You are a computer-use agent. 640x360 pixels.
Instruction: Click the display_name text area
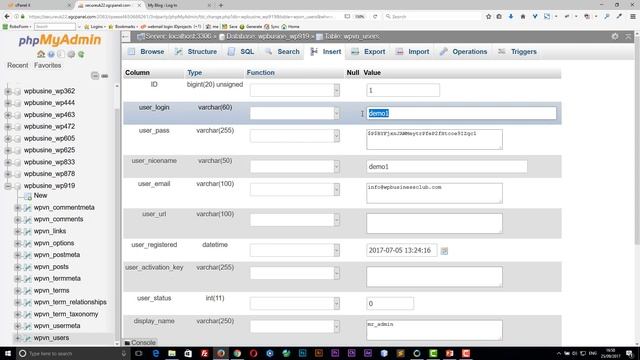coord(434,330)
